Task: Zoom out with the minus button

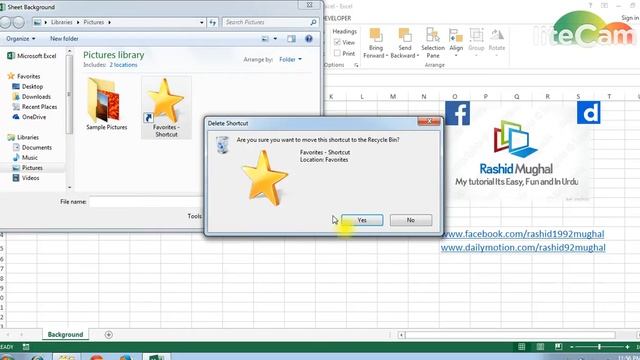Action: pyautogui.click(x=572, y=347)
